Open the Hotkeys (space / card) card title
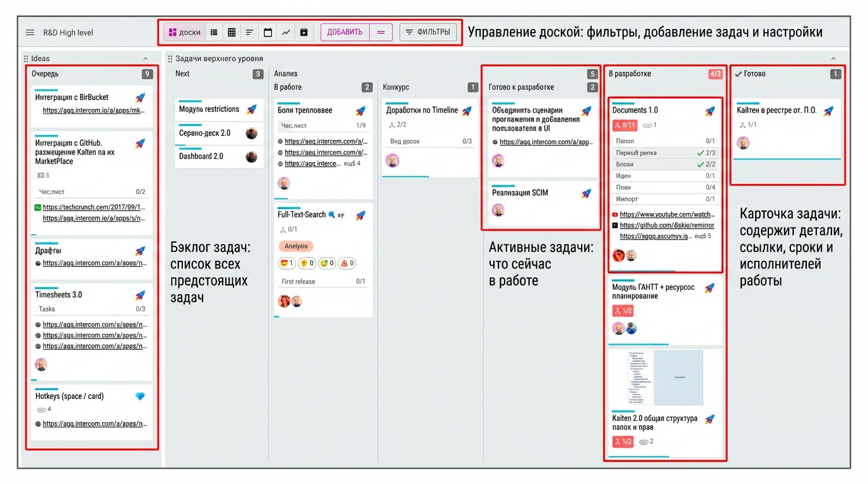The width and height of the screenshot is (868, 484). click(69, 396)
